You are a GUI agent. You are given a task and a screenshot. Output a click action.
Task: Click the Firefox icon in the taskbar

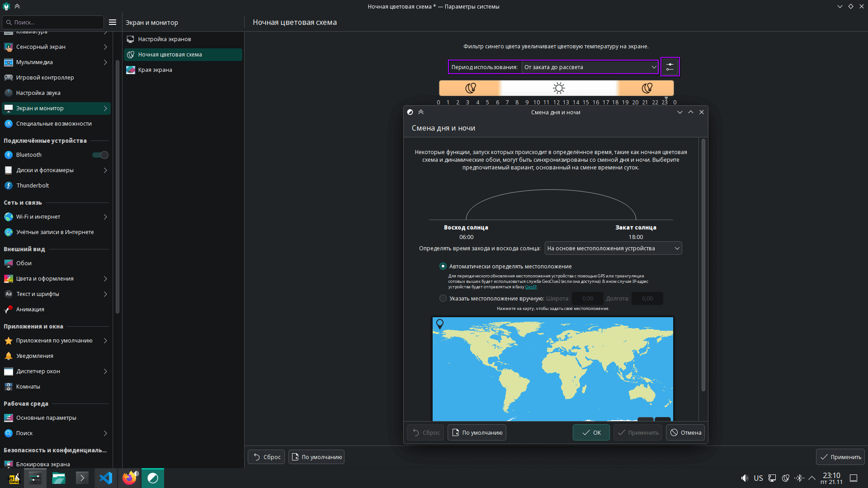129,478
